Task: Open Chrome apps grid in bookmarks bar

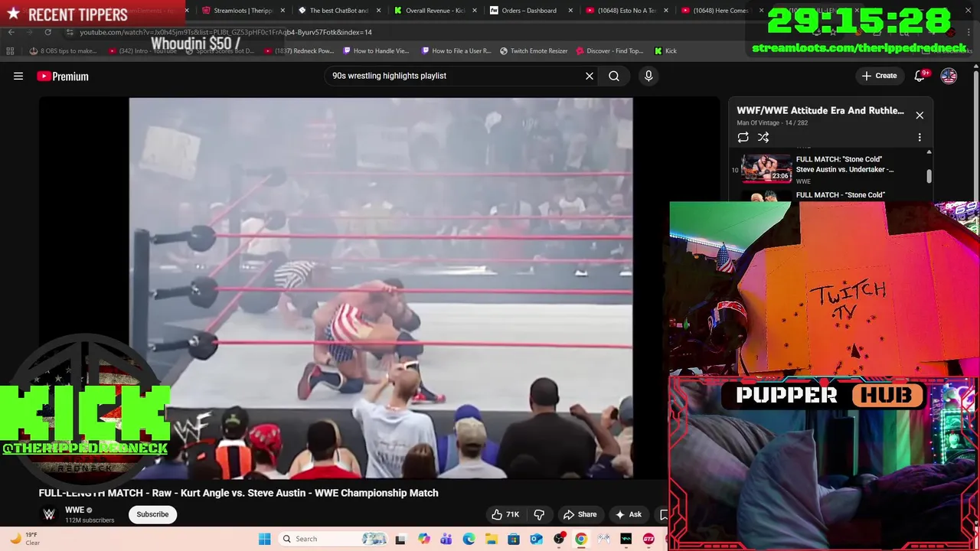Action: tap(10, 51)
